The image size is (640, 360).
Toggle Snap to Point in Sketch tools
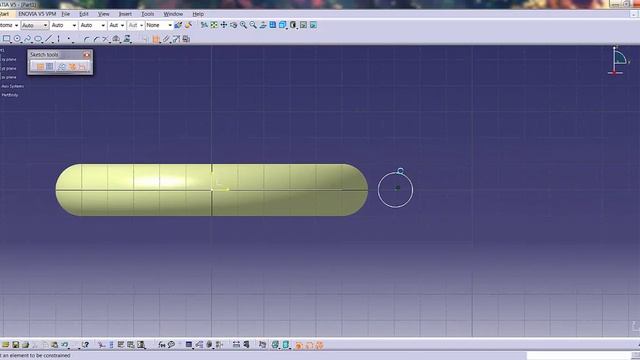click(50, 67)
